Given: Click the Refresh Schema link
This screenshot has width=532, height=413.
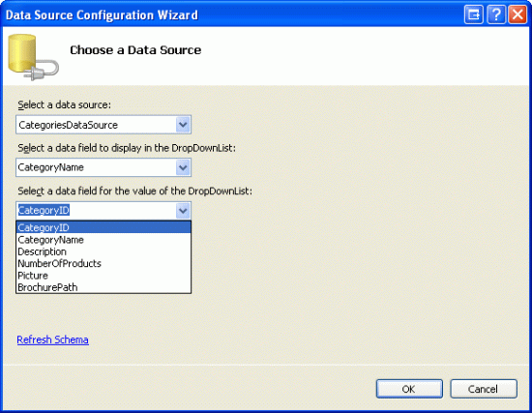Looking at the screenshot, I should click(52, 339).
